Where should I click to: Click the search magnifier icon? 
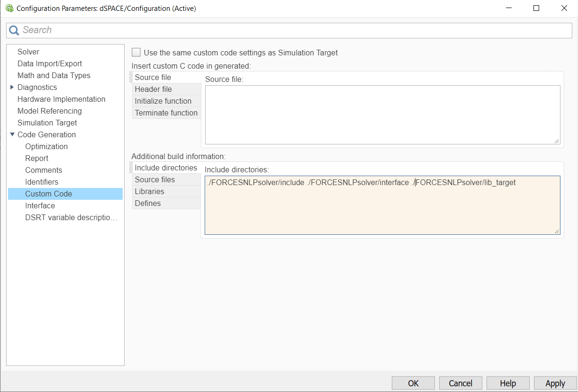[15, 30]
